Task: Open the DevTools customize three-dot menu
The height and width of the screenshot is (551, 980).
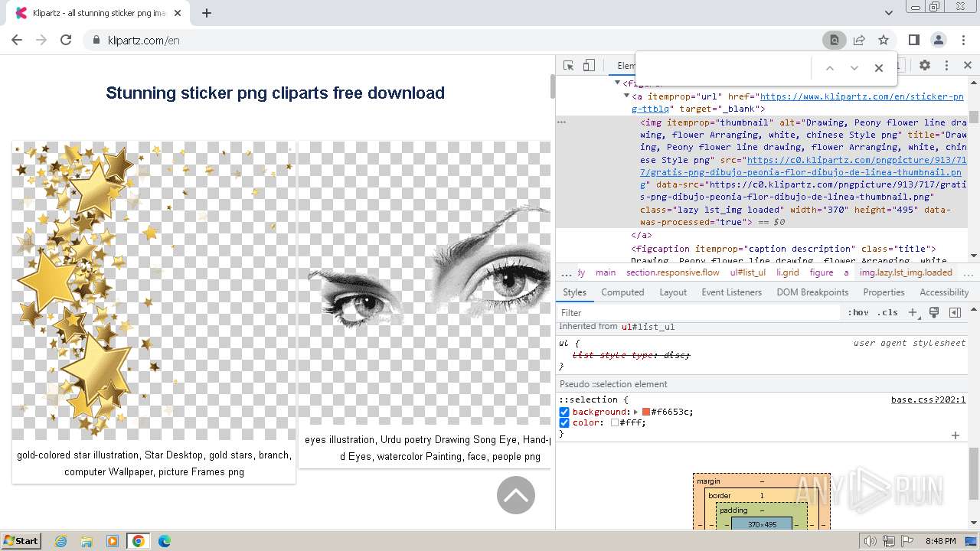Action: (x=946, y=66)
